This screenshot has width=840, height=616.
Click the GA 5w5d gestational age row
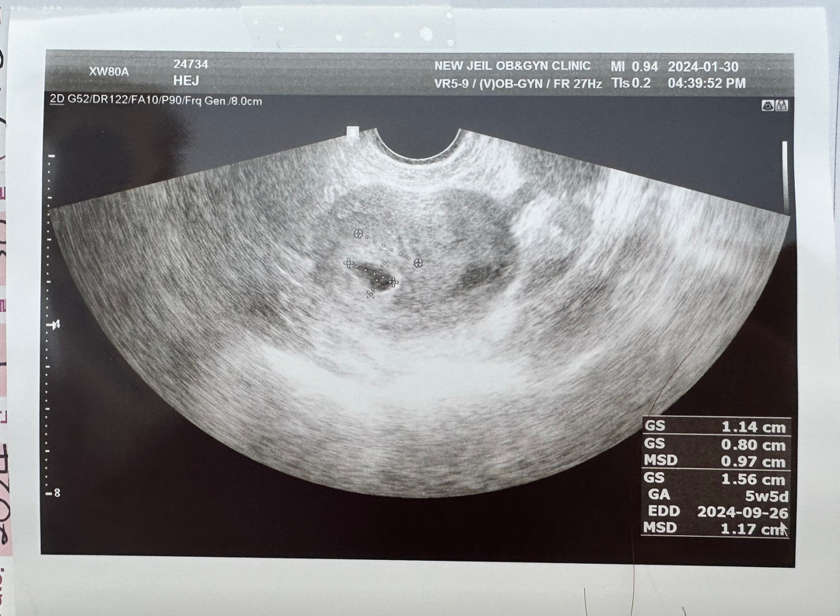(716, 495)
